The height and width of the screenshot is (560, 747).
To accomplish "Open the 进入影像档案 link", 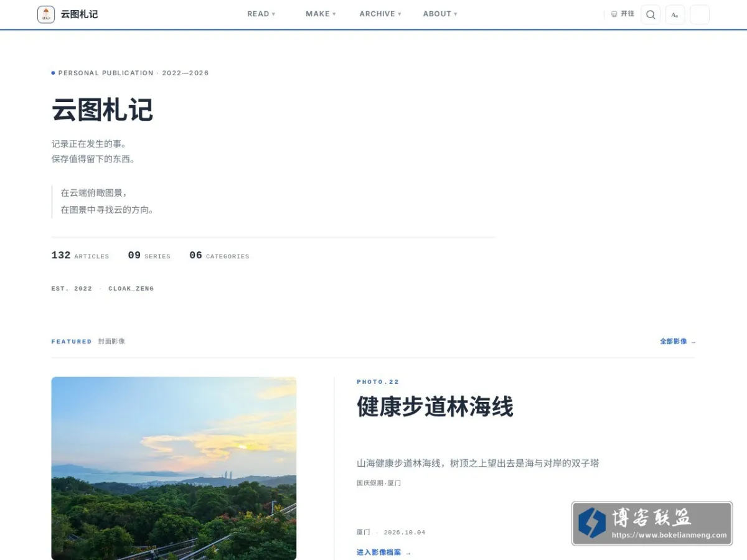I will [x=383, y=553].
